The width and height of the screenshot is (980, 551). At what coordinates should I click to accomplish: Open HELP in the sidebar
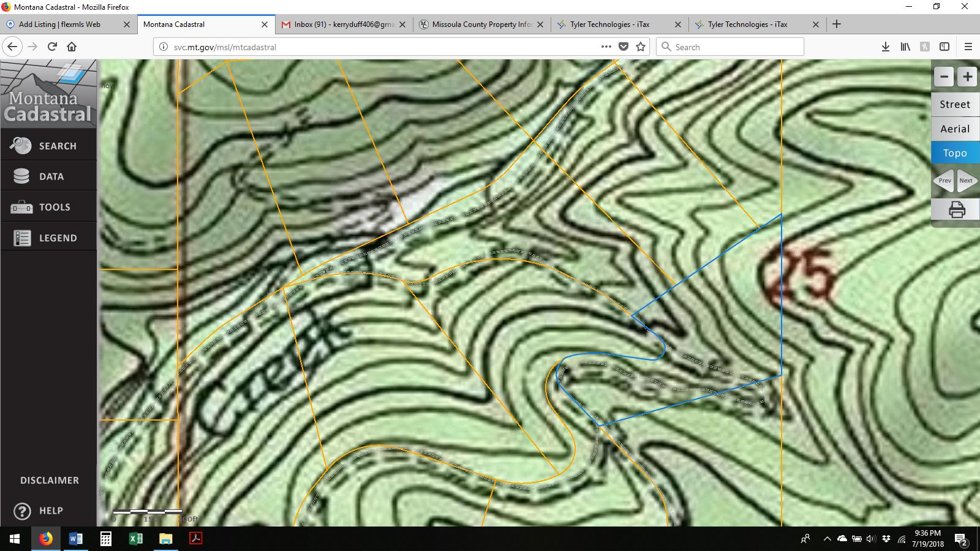pos(51,511)
